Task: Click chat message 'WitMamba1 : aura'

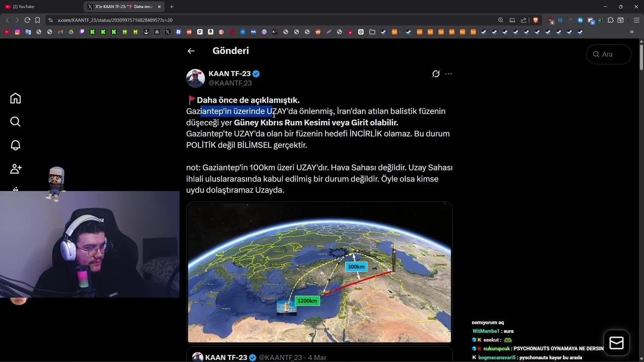Action: [493, 331]
